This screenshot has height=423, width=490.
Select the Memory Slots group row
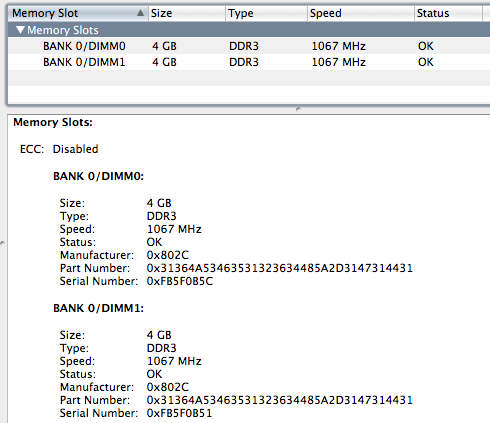249,30
